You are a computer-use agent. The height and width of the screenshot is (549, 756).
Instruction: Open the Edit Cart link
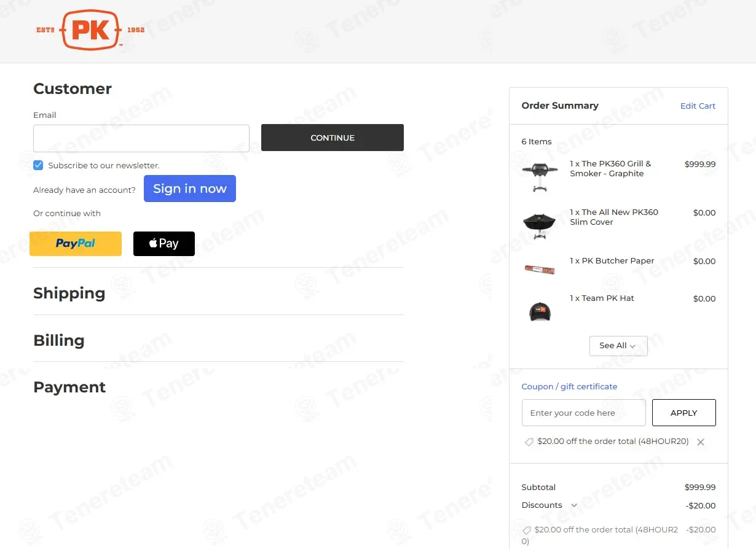698,106
